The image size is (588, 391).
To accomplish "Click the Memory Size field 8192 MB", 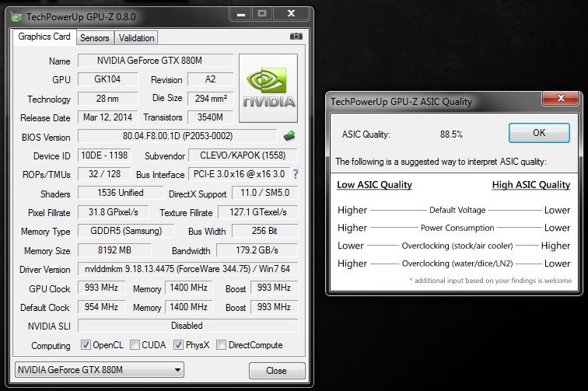I will [114, 250].
